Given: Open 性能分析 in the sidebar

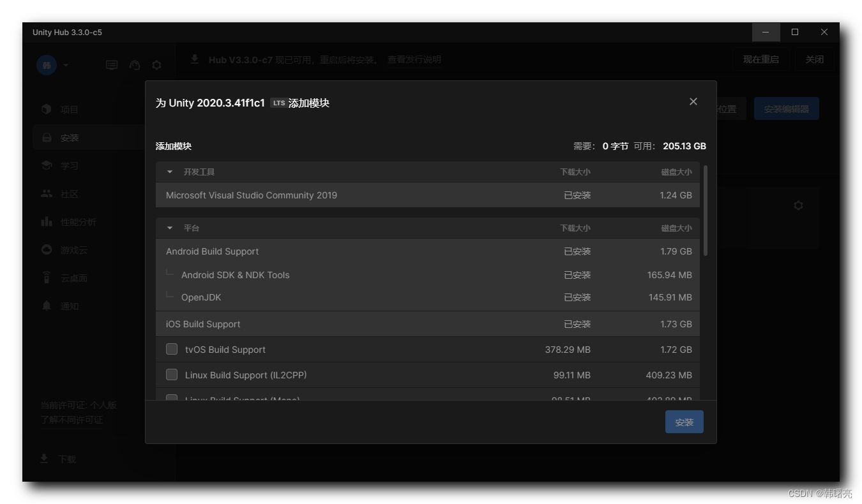Looking at the screenshot, I should coord(89,221).
